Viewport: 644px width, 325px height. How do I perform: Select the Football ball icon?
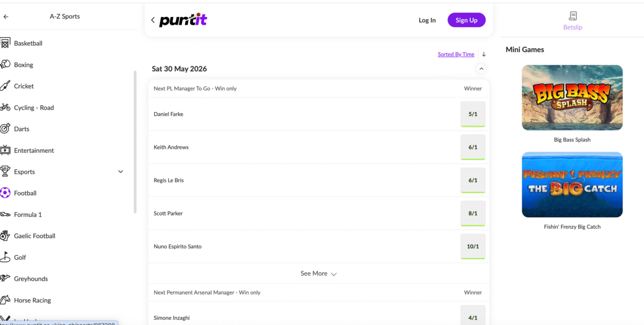pos(5,193)
